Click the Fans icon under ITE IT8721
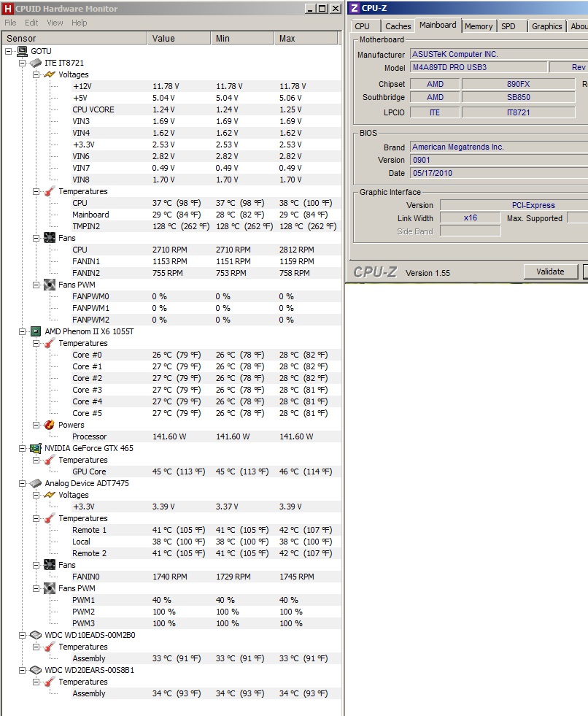Image resolution: width=588 pixels, height=716 pixels. click(50, 238)
